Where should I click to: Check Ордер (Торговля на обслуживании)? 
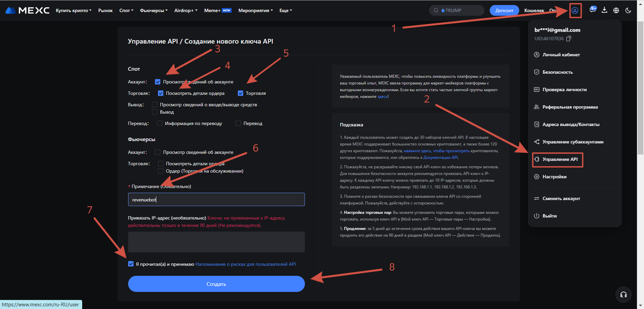click(x=161, y=171)
